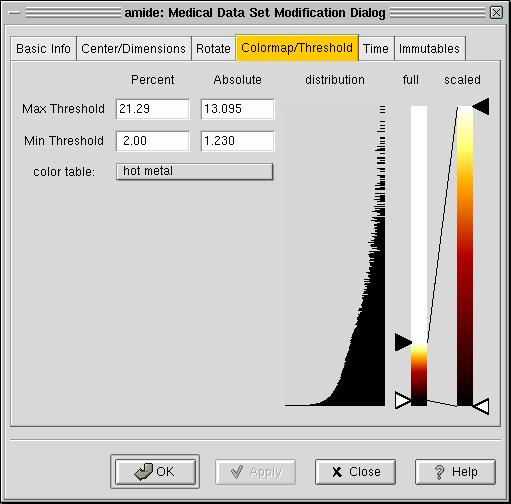Switch to the Immutables tab
The image size is (511, 504).
[429, 49]
